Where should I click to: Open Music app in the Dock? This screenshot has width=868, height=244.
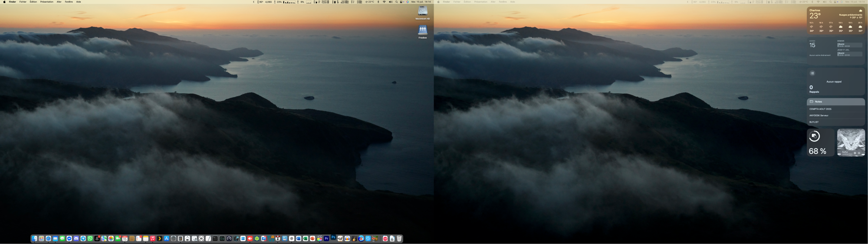coord(152,238)
